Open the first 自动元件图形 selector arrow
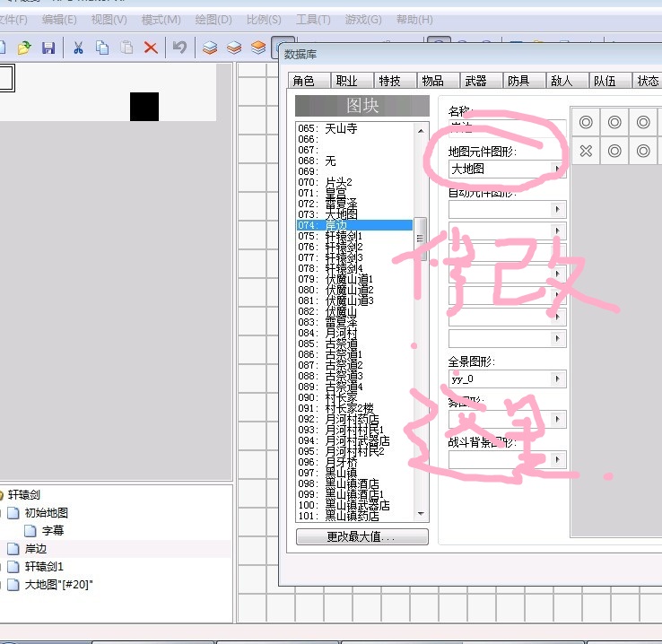 tap(558, 209)
